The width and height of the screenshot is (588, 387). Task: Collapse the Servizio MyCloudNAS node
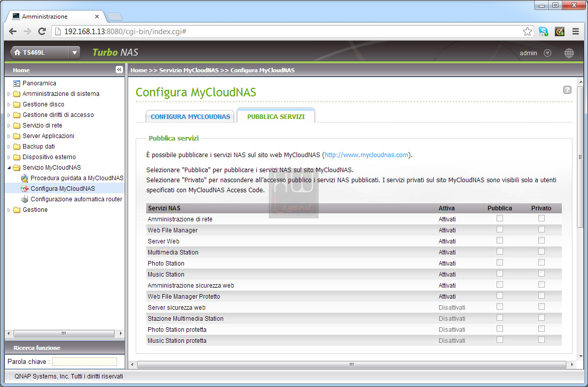click(x=9, y=168)
